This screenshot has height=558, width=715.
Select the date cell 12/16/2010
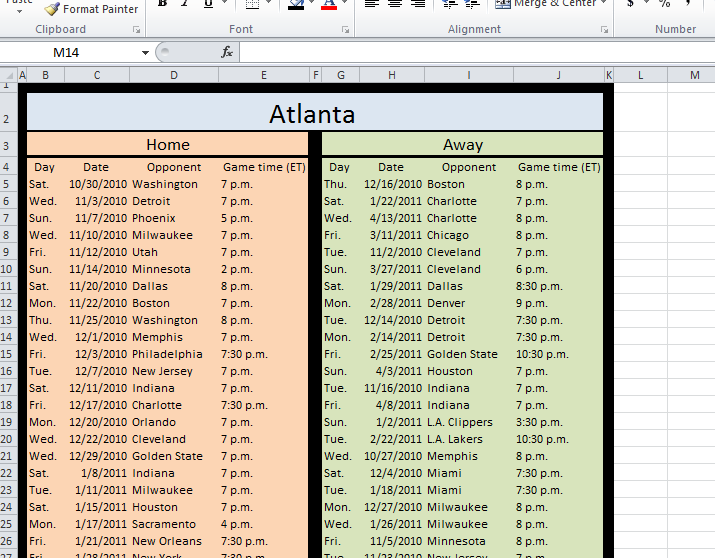pyautogui.click(x=392, y=184)
